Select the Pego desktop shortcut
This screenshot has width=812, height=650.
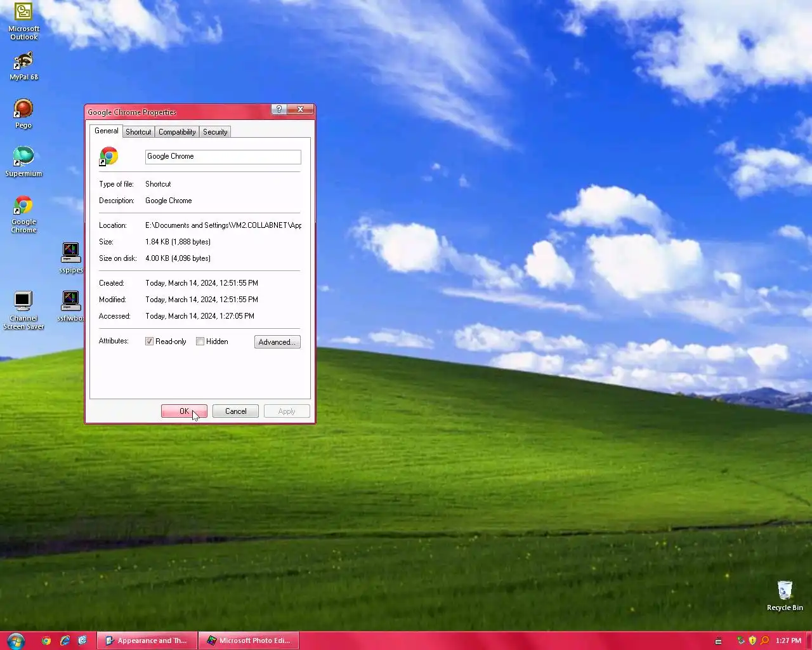23,114
